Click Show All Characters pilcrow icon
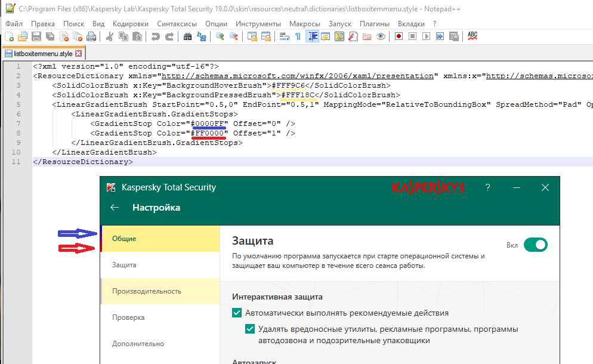593x364 pixels. (x=298, y=36)
